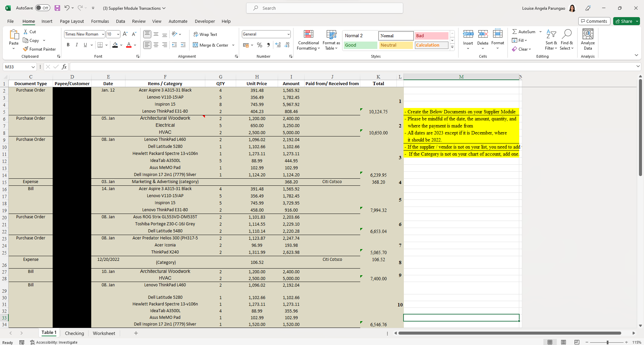This screenshot has width=644, height=345.
Task: Open the Page Layout tab
Action: click(x=72, y=21)
